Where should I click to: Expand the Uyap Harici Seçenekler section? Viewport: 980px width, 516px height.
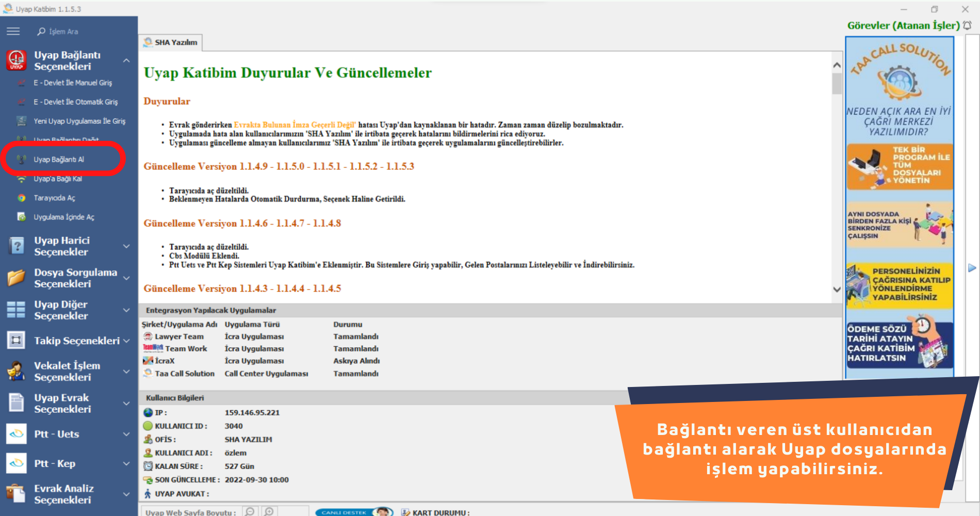point(126,246)
